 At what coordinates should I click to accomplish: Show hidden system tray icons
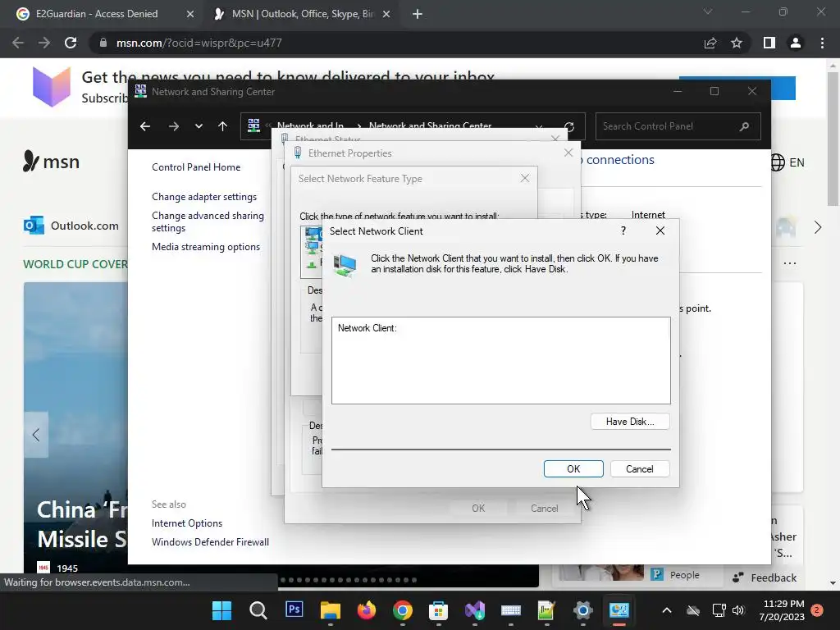(666, 610)
